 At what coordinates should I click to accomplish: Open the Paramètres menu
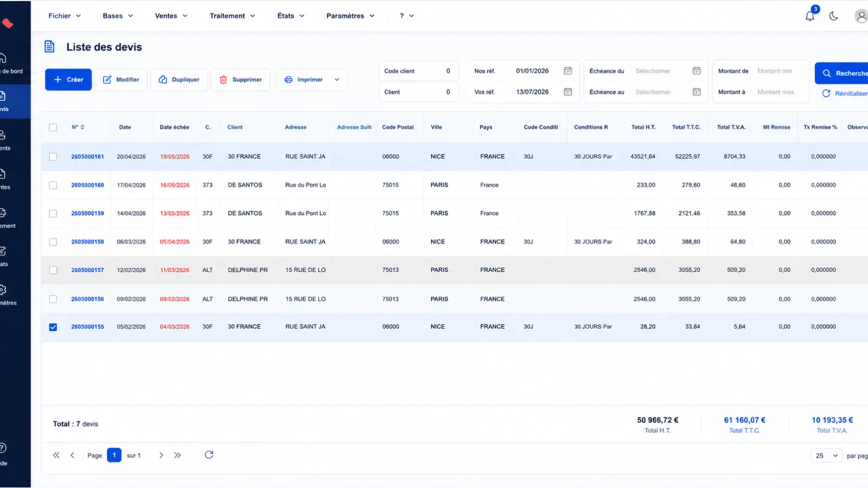pyautogui.click(x=350, y=16)
